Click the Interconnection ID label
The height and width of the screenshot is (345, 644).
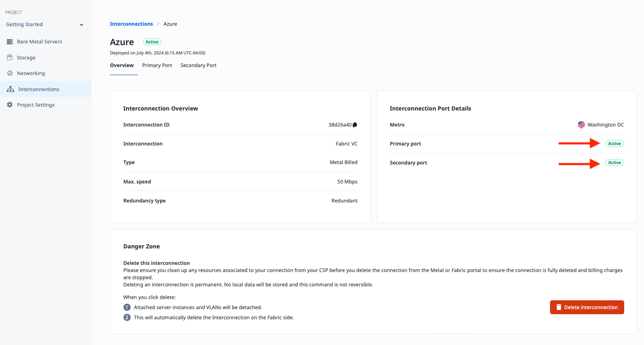click(146, 125)
